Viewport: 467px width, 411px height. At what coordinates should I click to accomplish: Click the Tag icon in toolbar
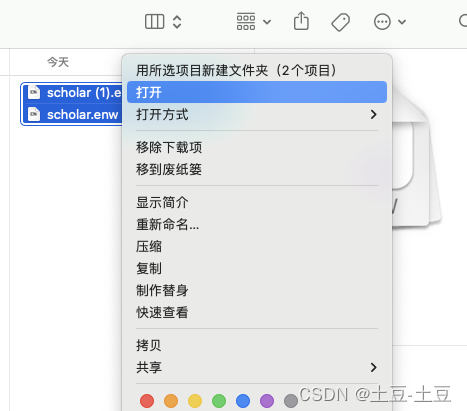(340, 22)
